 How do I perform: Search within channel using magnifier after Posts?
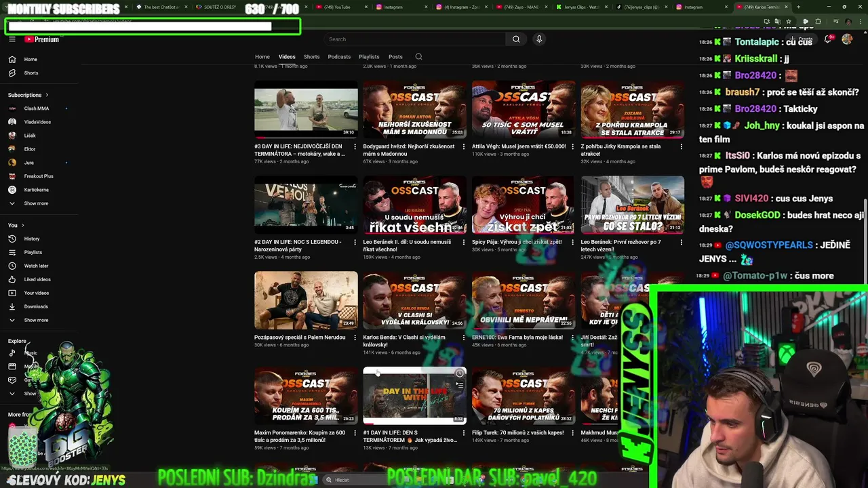(x=418, y=57)
